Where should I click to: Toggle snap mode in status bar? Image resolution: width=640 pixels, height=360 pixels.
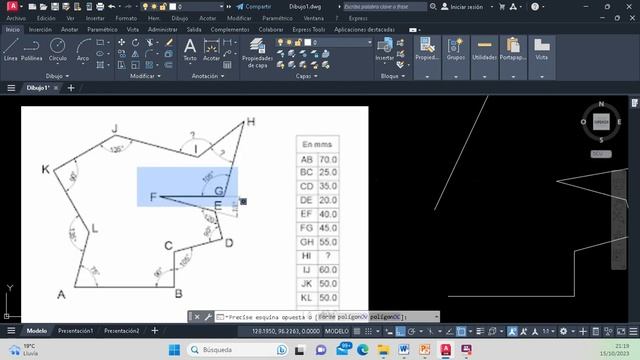click(368, 331)
